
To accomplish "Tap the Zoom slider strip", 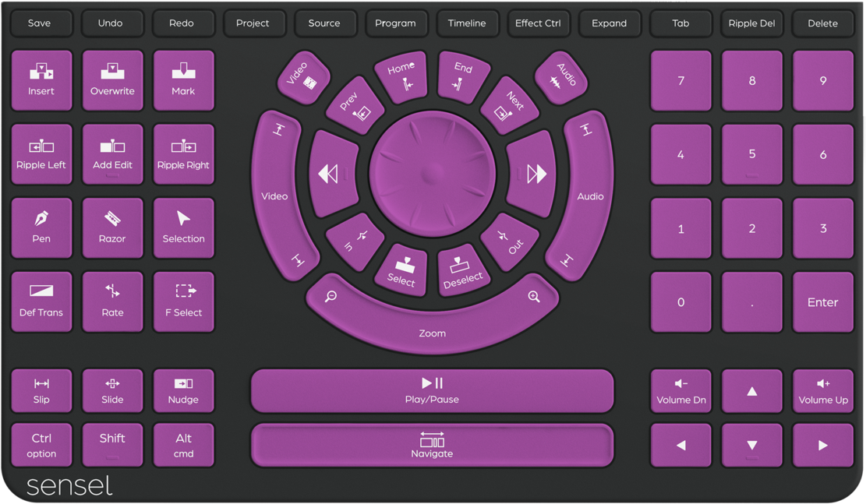I will click(x=432, y=326).
